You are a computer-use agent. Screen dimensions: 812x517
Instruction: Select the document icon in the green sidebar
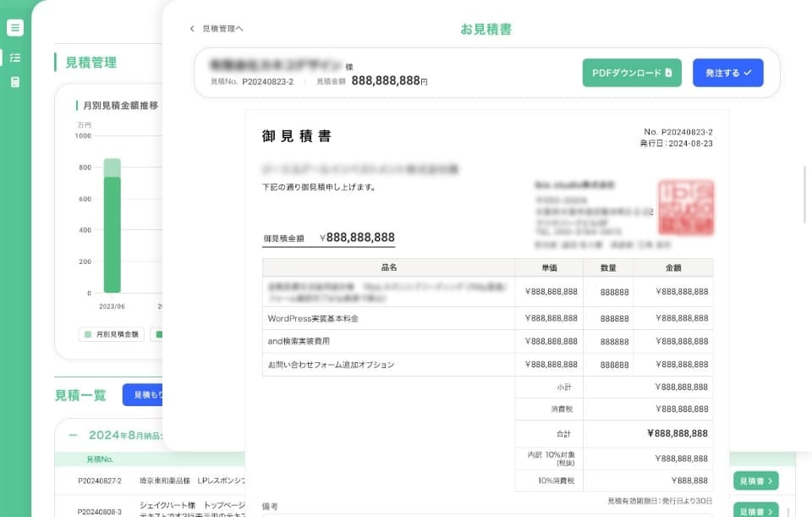pos(15,82)
